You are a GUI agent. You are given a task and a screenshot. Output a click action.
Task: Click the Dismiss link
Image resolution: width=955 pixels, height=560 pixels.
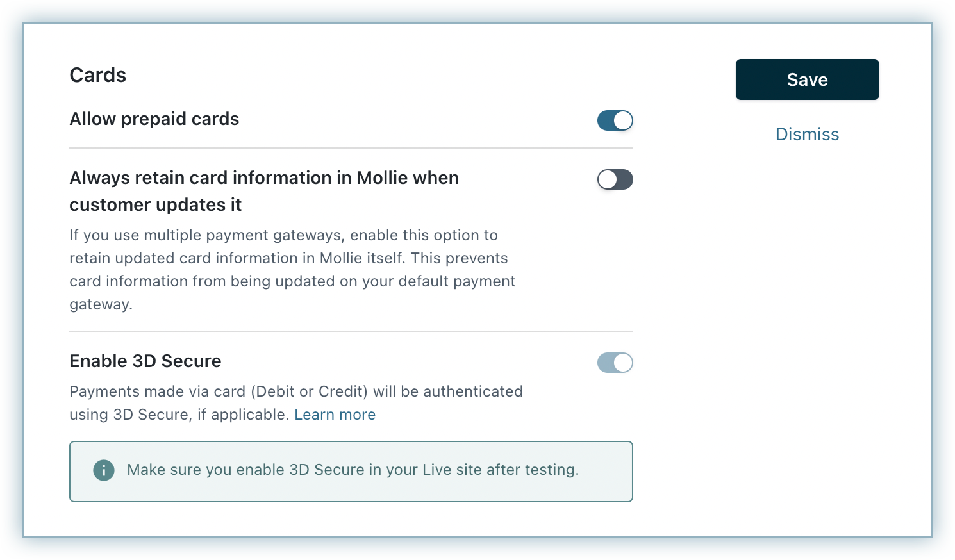807,134
